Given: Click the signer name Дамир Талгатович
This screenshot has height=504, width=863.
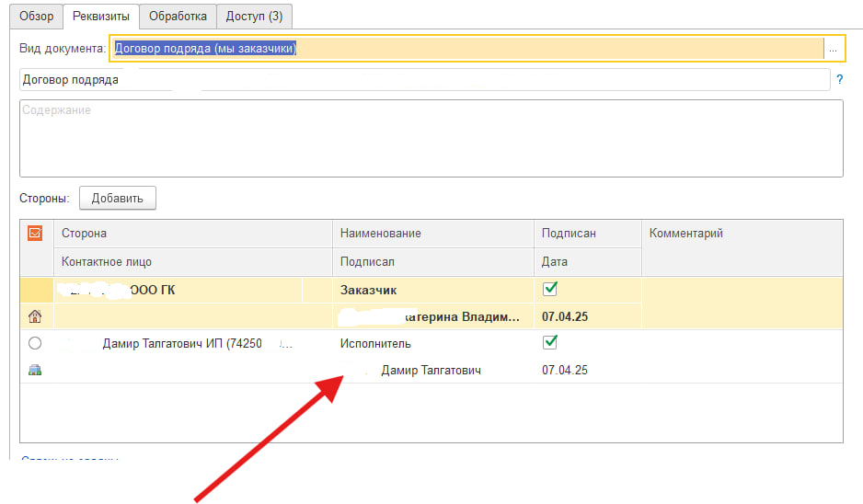Looking at the screenshot, I should (430, 371).
